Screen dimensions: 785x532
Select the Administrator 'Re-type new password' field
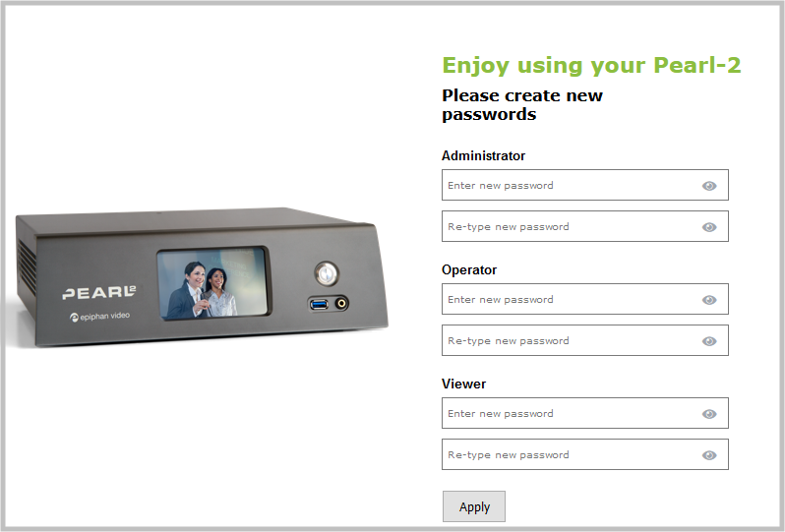click(x=584, y=226)
